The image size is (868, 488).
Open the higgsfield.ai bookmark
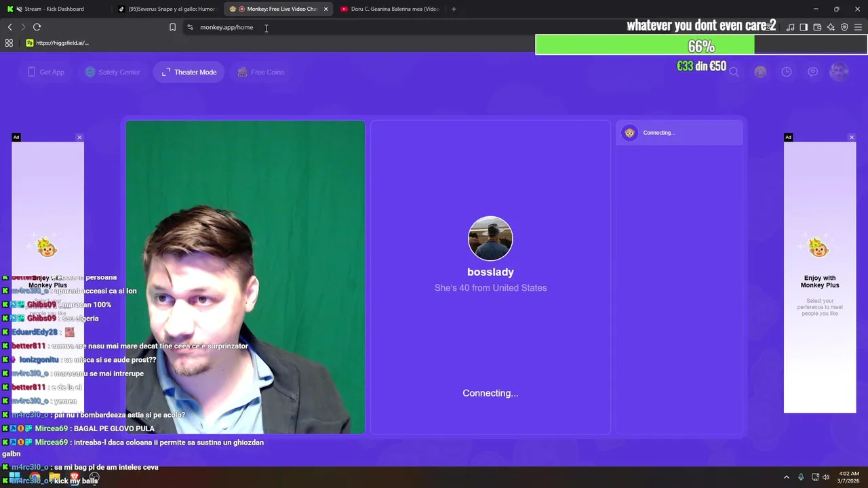click(57, 43)
